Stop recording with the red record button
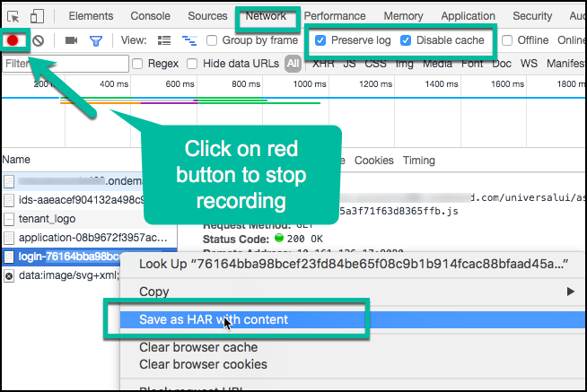Viewport: 587px width, 392px height. coord(13,40)
